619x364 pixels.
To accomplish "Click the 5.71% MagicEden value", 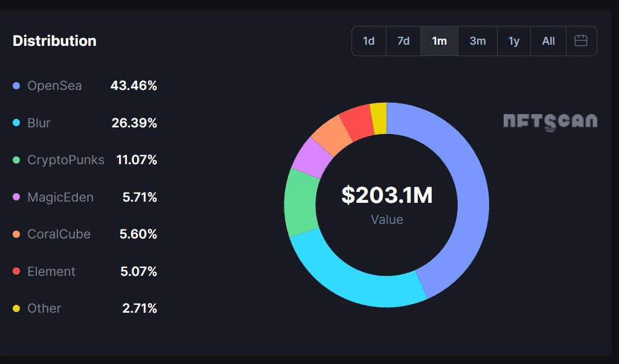I will point(140,197).
